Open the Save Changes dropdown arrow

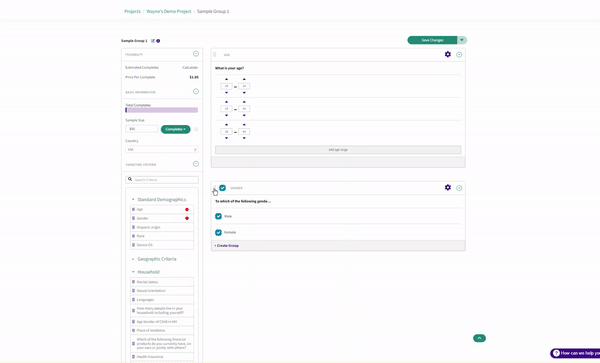click(x=462, y=40)
